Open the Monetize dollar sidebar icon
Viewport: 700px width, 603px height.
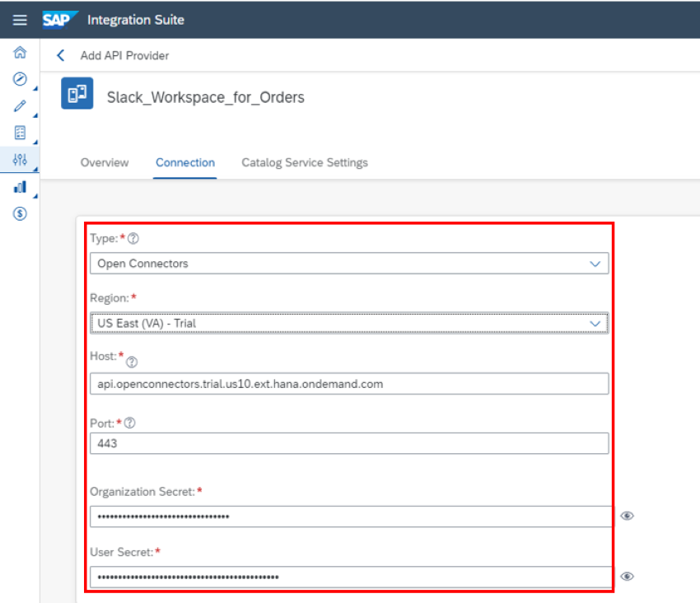[20, 213]
